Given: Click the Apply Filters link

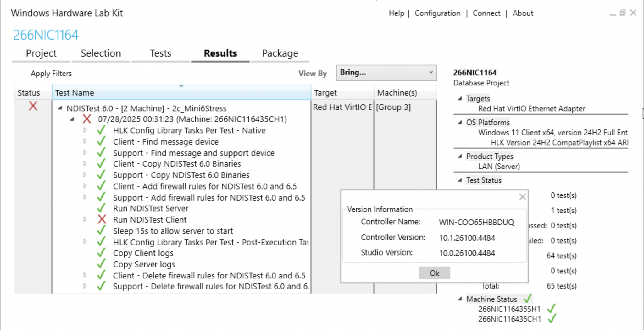Looking at the screenshot, I should coord(51,74).
